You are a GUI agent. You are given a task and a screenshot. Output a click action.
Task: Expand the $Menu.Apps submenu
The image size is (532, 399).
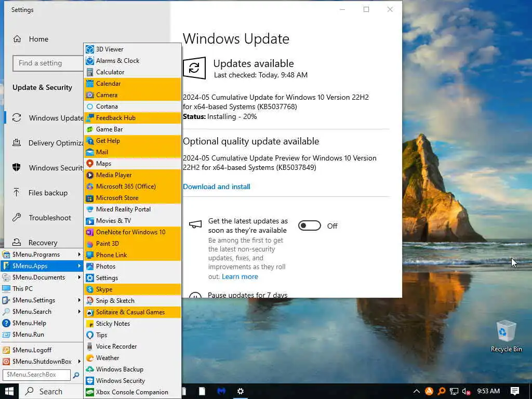coord(42,266)
